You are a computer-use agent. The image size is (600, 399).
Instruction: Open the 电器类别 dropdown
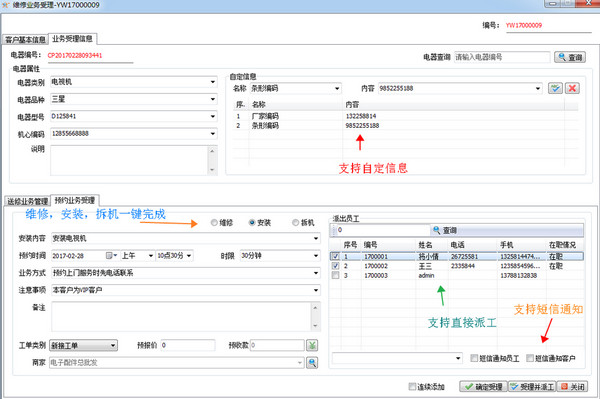pyautogui.click(x=213, y=82)
